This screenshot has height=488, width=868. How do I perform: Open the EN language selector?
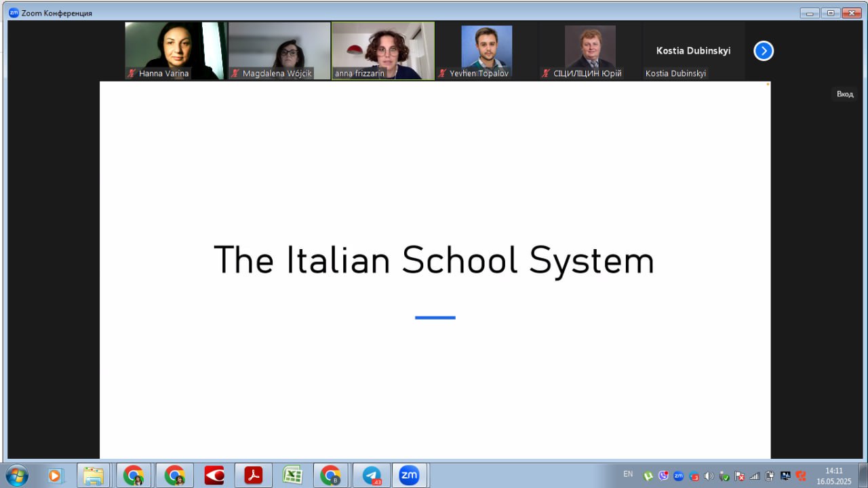click(628, 474)
